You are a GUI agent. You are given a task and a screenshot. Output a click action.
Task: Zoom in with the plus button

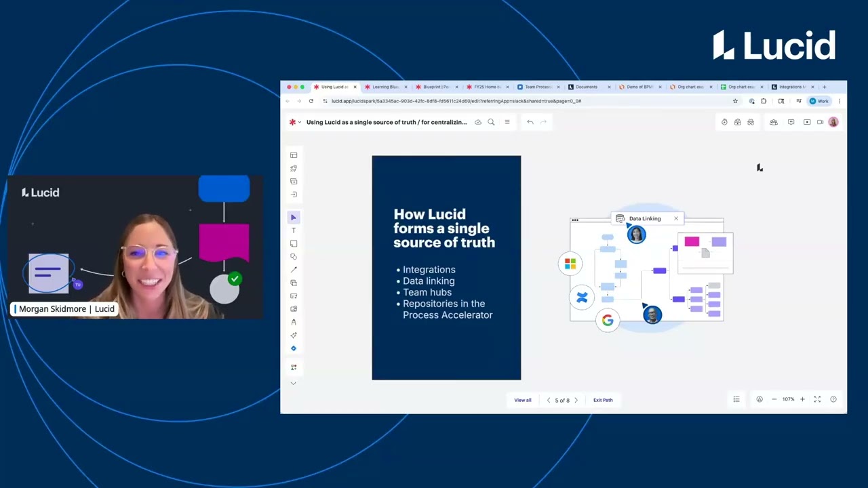pos(802,399)
